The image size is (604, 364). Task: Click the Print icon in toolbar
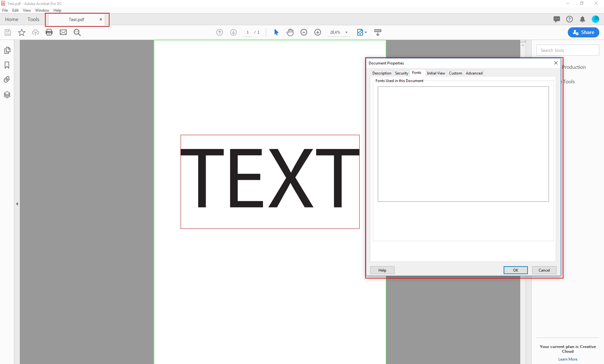[49, 32]
